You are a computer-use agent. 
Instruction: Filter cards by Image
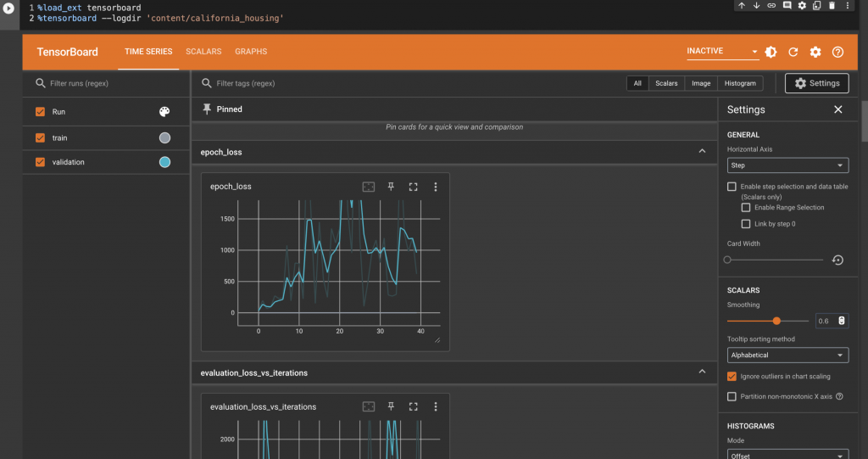point(701,83)
